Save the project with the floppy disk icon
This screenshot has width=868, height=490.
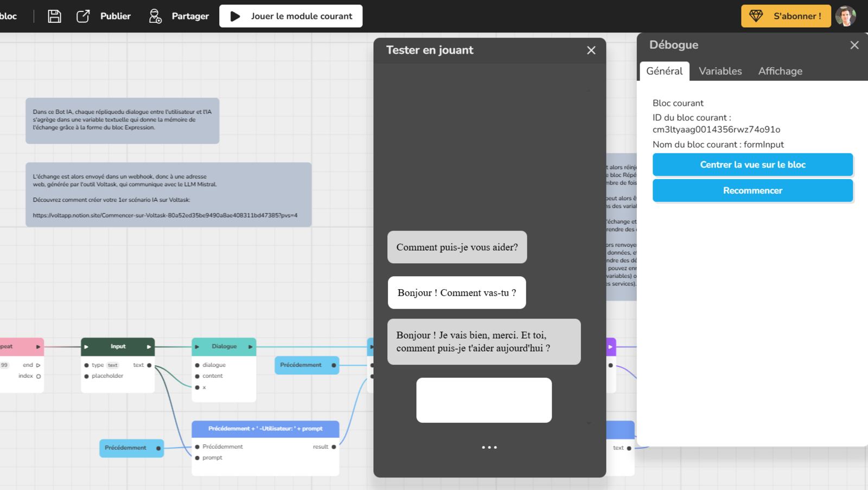click(54, 16)
